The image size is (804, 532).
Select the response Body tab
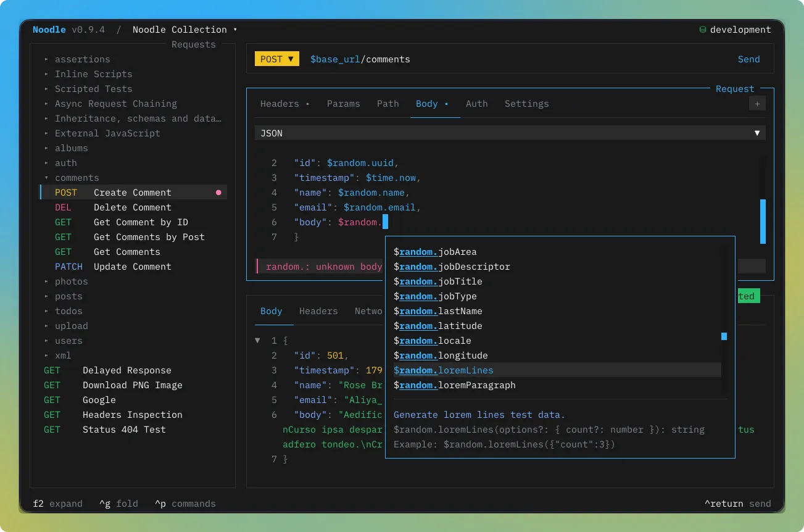[271, 311]
